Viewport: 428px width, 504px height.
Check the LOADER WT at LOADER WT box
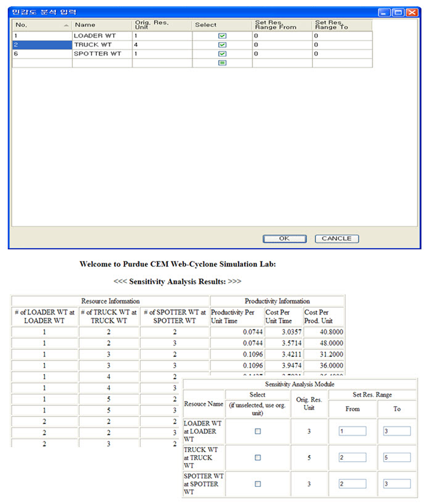tap(258, 431)
